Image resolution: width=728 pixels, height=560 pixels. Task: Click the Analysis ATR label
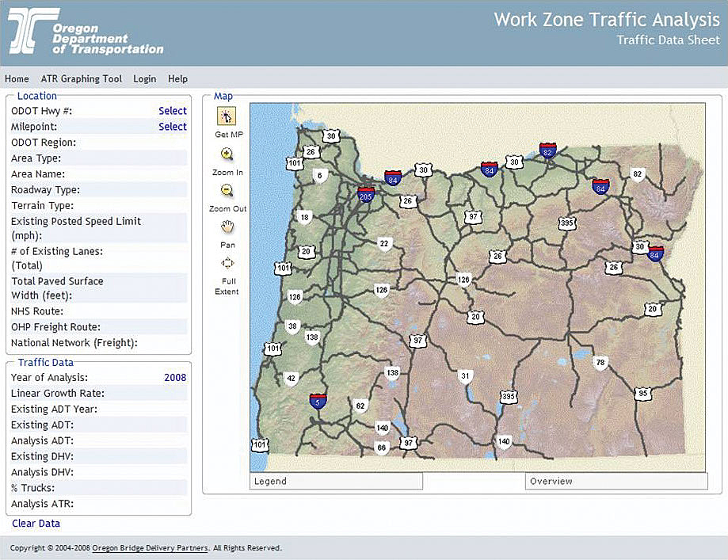click(x=42, y=504)
